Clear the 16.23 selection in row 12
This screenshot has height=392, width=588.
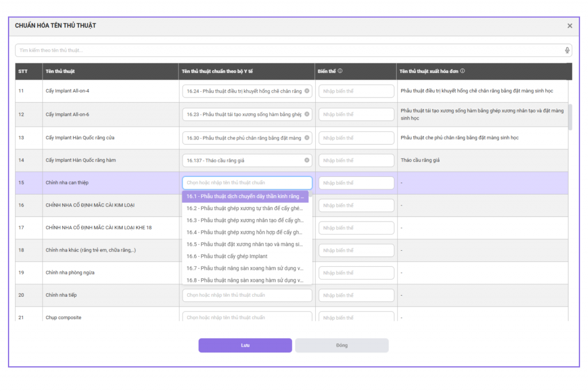point(307,114)
